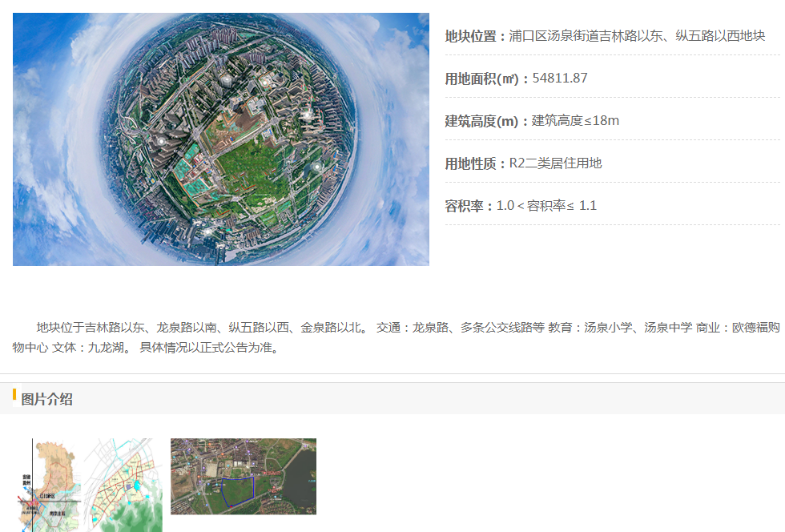The image size is (785, 532).
Task: Open the regional location map thumbnail
Action: (50, 485)
